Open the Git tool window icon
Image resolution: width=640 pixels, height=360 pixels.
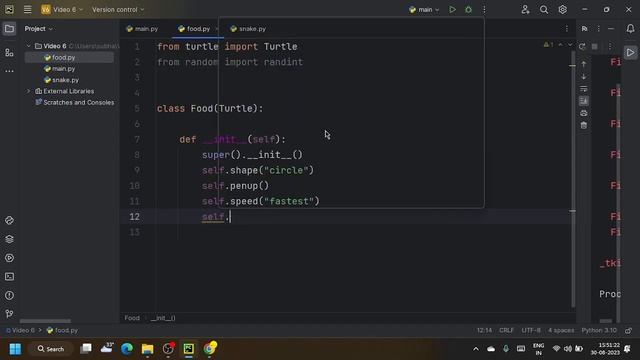click(x=9, y=313)
